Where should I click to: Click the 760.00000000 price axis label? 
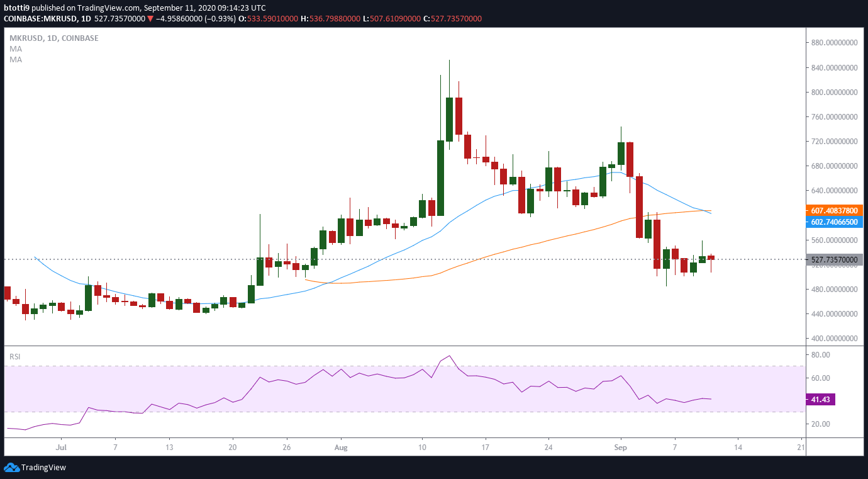834,116
